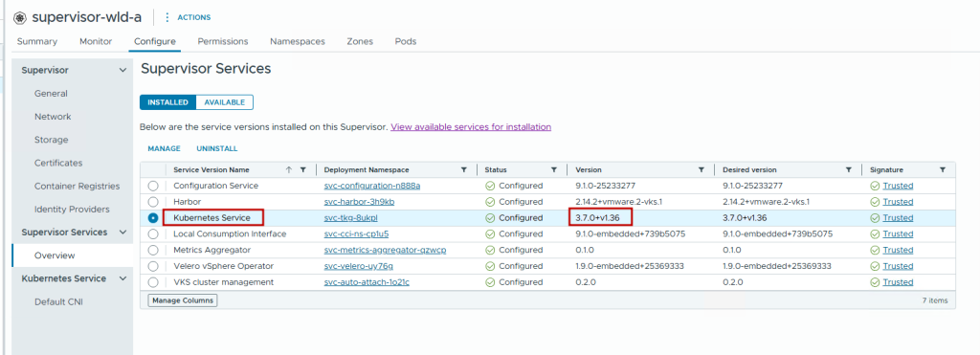Click the Uninstall button

click(217, 148)
